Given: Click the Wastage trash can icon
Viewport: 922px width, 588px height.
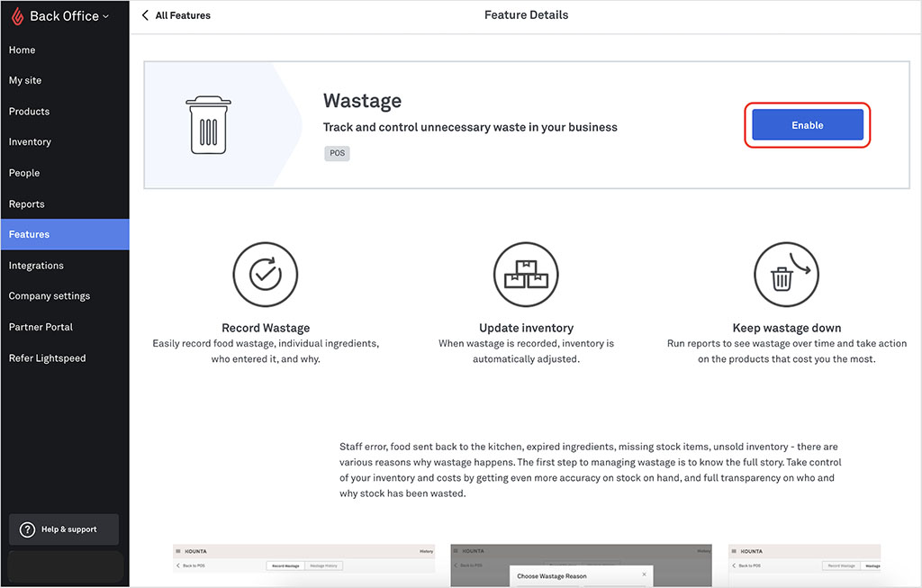Looking at the screenshot, I should 208,125.
